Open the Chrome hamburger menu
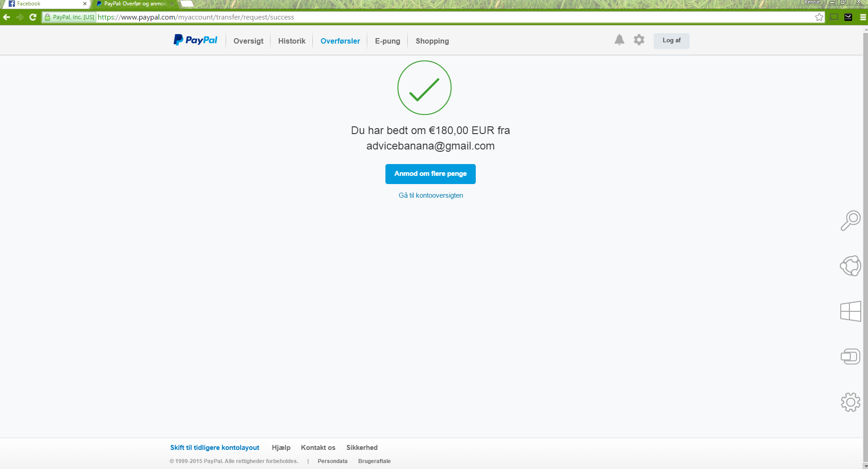The height and width of the screenshot is (469, 868). point(863,17)
